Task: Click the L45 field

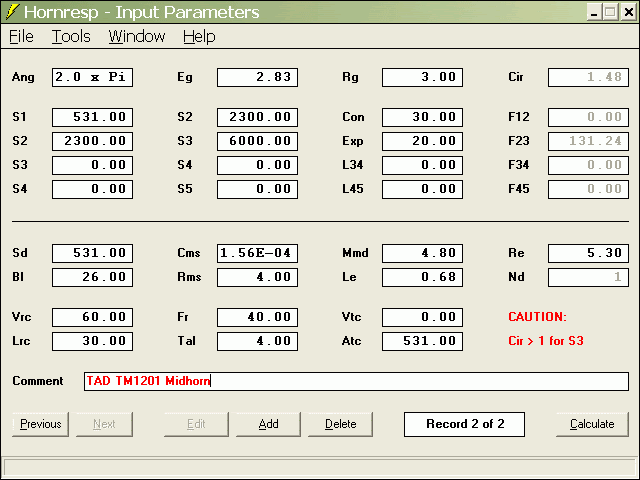Action: point(422,189)
